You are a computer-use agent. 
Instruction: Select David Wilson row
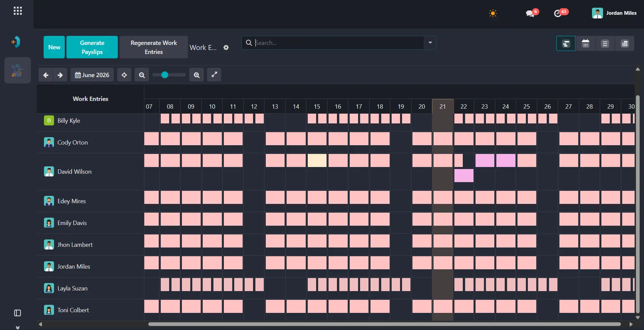pyautogui.click(x=90, y=171)
